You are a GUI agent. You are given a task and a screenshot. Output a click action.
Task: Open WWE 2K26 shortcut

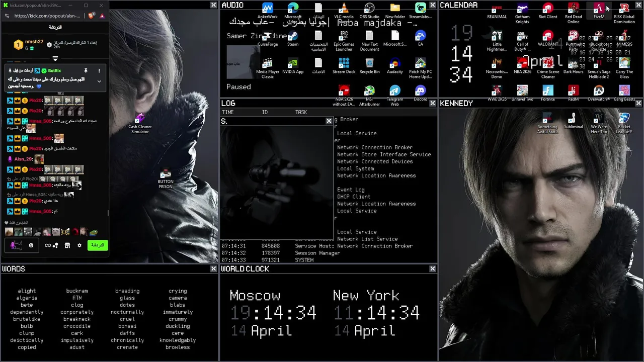click(497, 93)
